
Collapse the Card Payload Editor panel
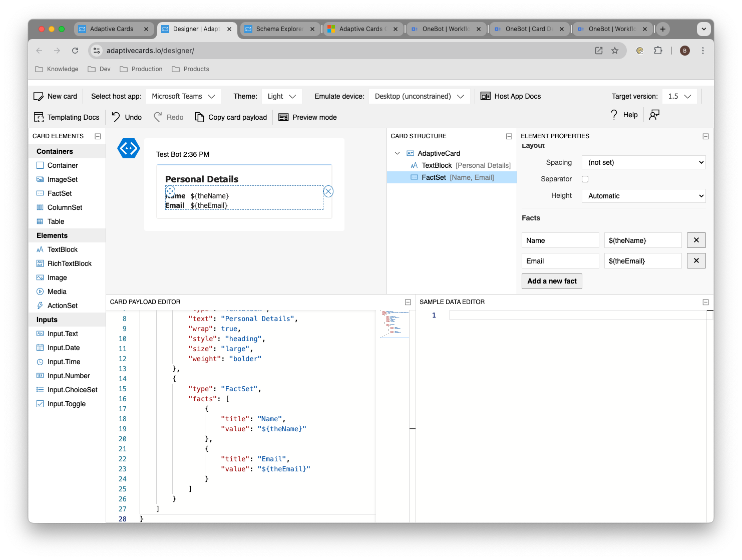click(x=408, y=302)
